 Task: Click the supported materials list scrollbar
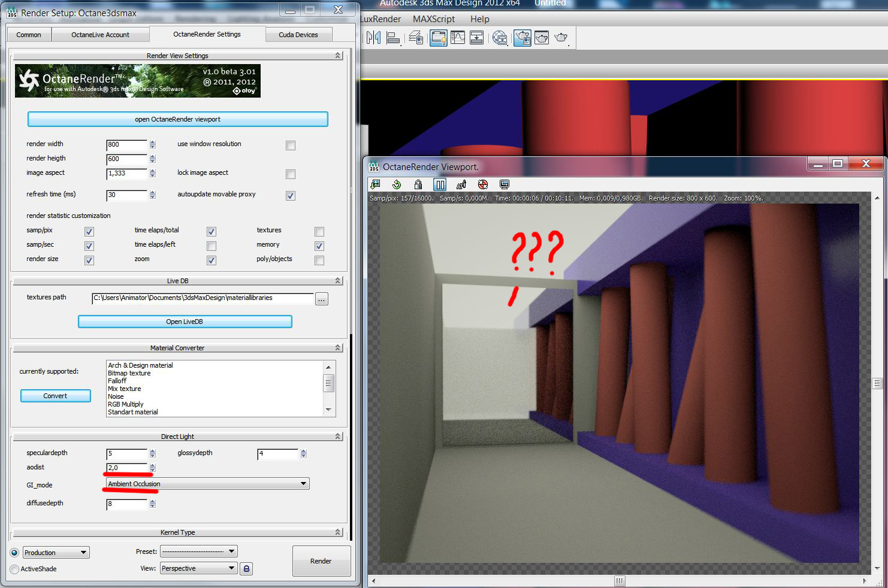(x=328, y=387)
